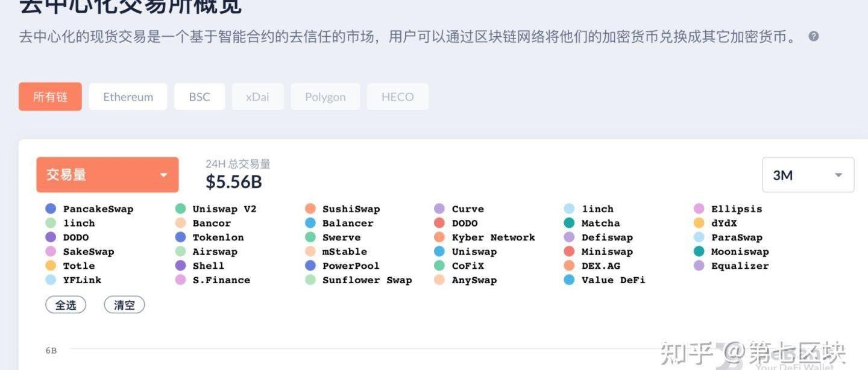Toggle SushiSwap legend series
The height and width of the screenshot is (370, 868).
(x=351, y=209)
